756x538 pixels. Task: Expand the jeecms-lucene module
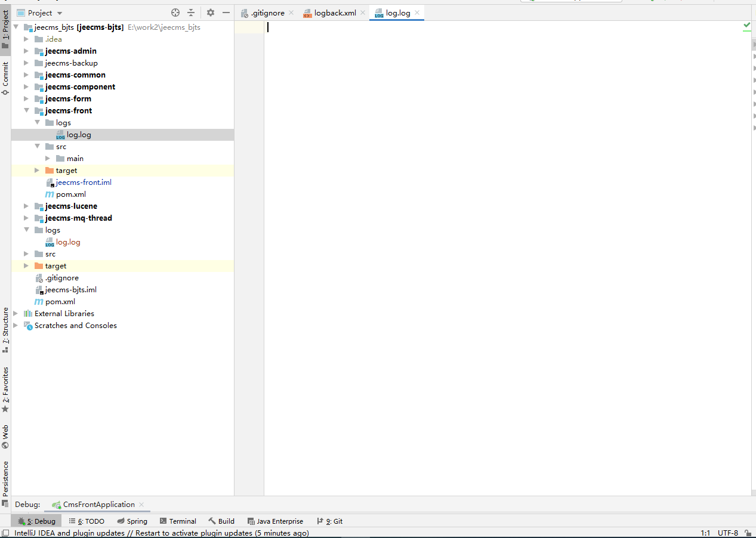point(26,206)
